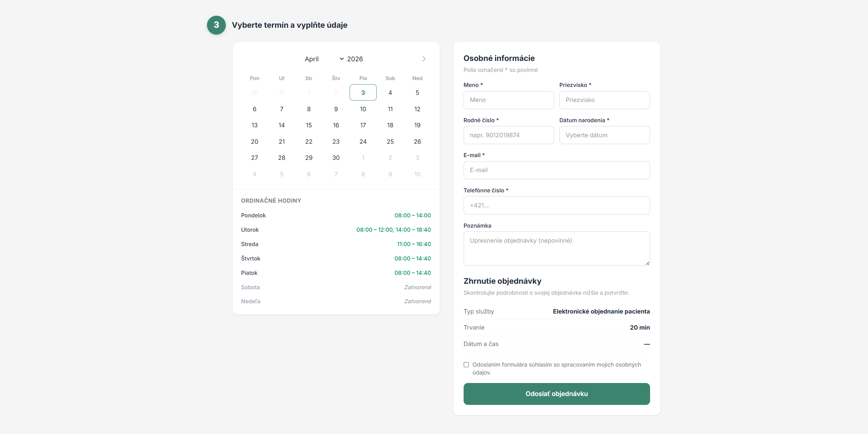Click the step 3 circle badge
The width and height of the screenshot is (868, 434).
216,25
